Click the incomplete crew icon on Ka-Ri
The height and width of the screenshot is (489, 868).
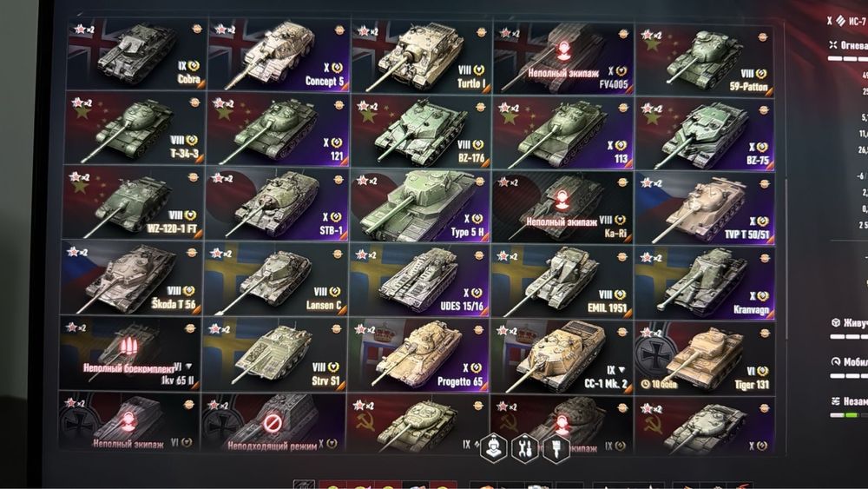coord(562,200)
